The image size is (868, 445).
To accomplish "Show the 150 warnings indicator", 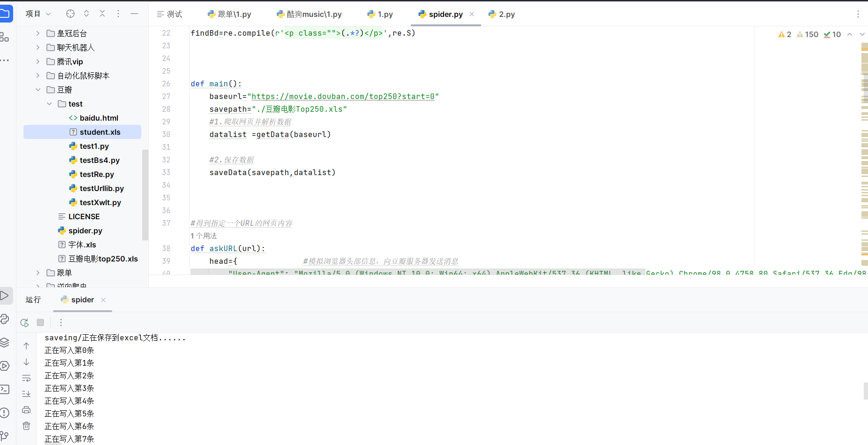I will tap(807, 34).
